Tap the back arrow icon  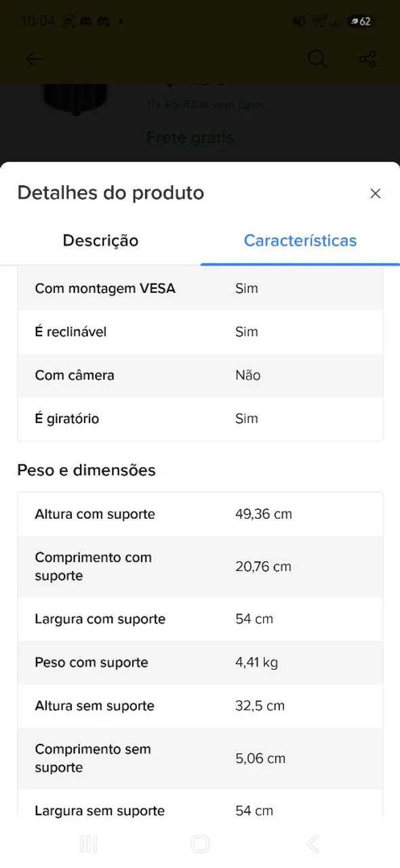point(33,59)
